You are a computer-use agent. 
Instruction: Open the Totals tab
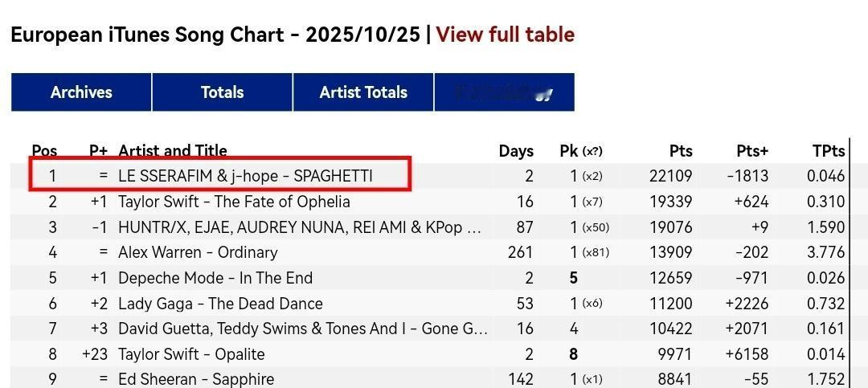pyautogui.click(x=222, y=92)
